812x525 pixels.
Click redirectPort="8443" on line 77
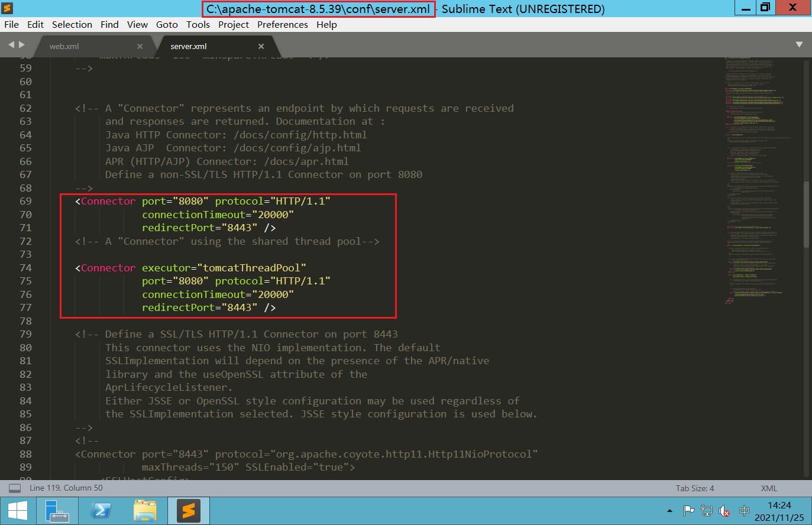coord(199,307)
